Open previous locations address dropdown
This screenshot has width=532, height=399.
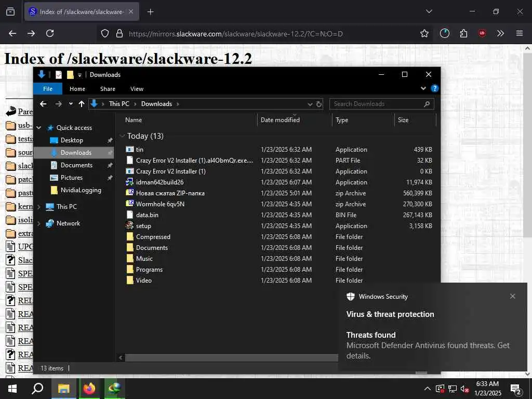310,104
